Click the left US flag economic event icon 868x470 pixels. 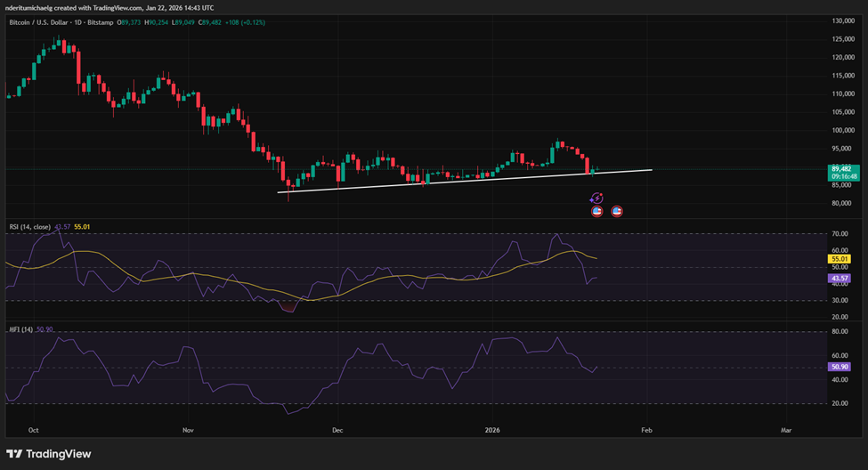pyautogui.click(x=597, y=211)
